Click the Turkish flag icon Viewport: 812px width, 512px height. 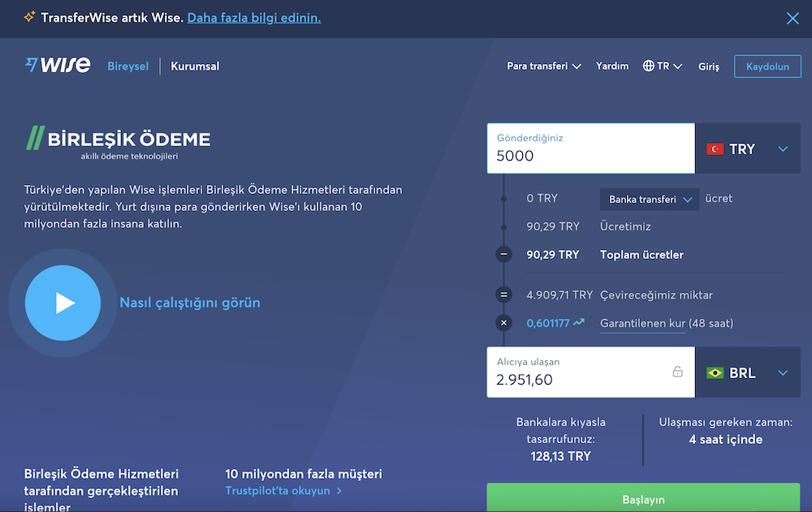(715, 149)
